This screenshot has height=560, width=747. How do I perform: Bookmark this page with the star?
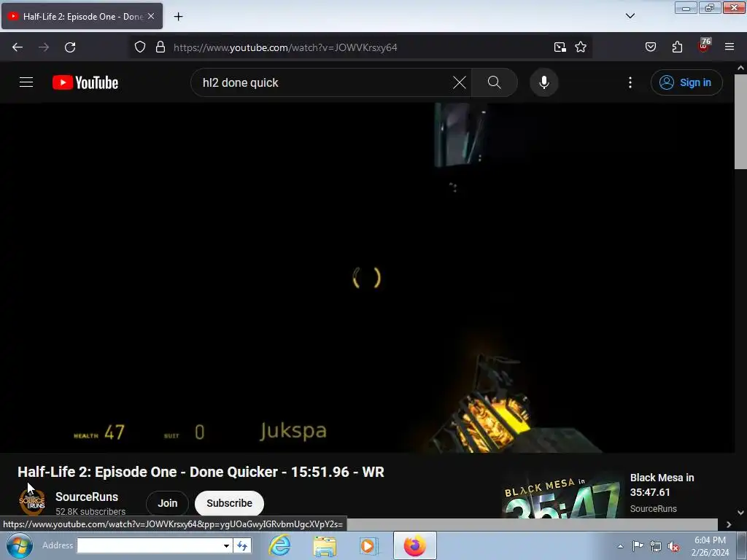[x=580, y=47]
